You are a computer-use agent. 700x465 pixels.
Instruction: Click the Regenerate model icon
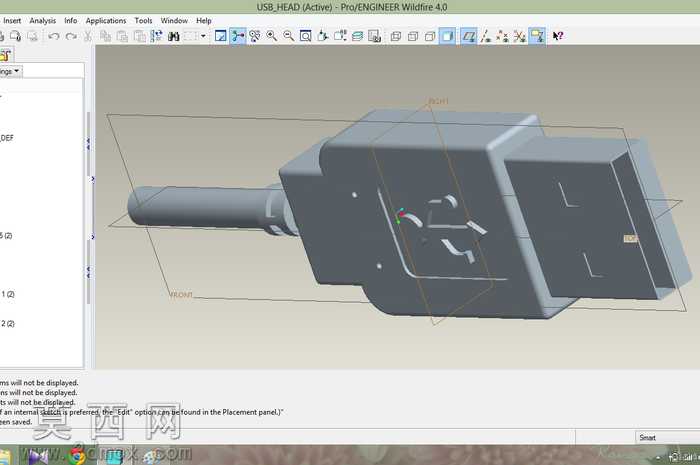tap(156, 36)
